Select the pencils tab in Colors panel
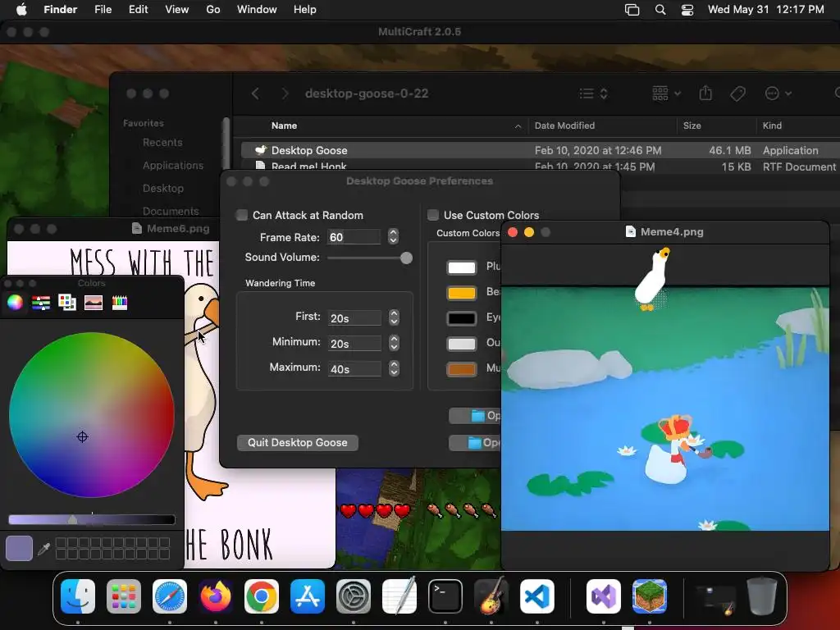The height and width of the screenshot is (630, 840). 120,303
